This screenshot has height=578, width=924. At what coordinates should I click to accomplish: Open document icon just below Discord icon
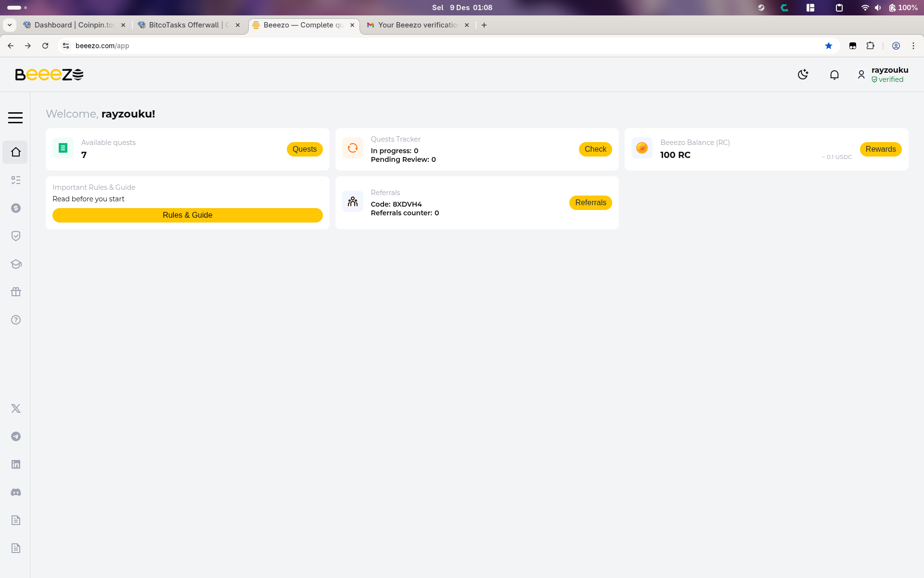(16, 520)
